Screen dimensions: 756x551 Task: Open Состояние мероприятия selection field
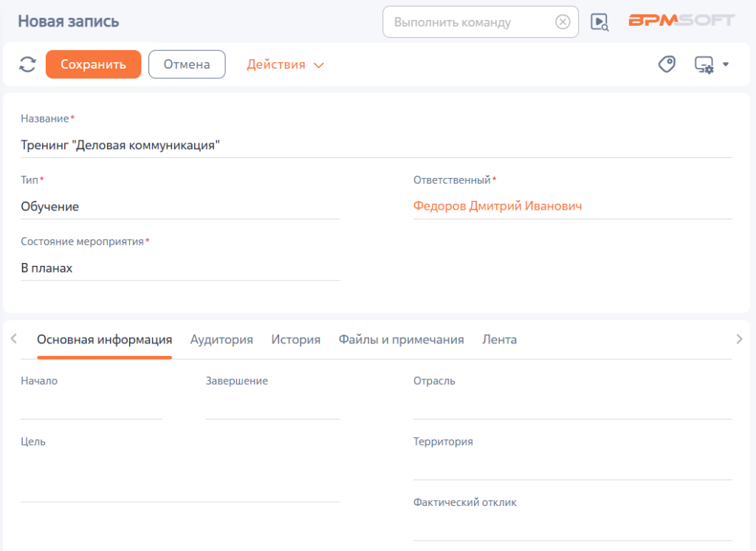pos(180,268)
